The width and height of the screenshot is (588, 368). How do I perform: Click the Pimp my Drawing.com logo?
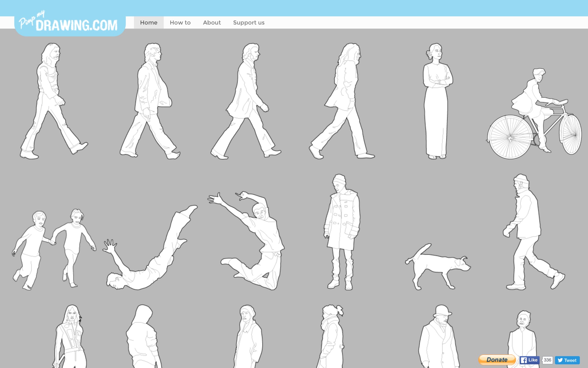click(70, 24)
